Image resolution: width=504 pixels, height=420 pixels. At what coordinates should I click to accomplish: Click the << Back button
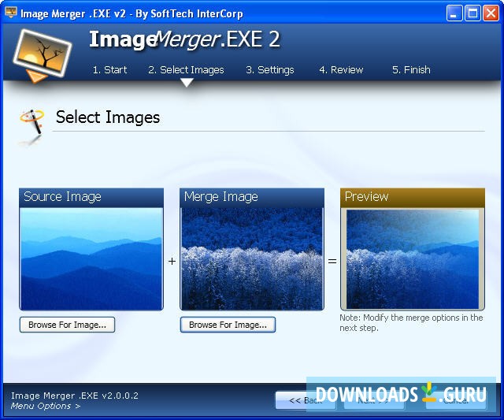coord(306,400)
